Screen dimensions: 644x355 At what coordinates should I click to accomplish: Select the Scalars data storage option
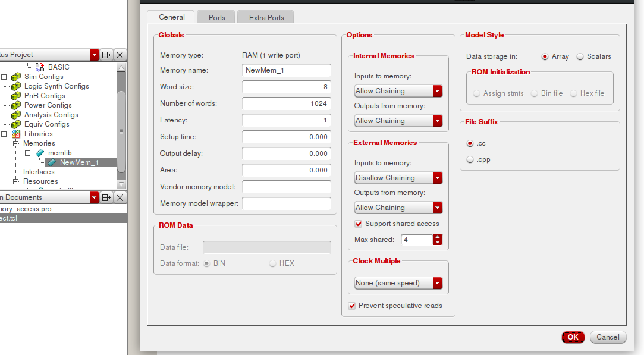(580, 56)
